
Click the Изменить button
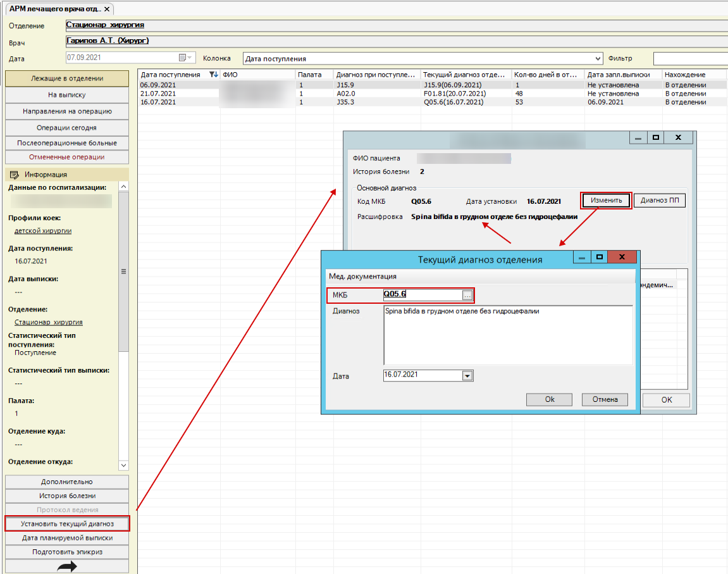pyautogui.click(x=606, y=200)
